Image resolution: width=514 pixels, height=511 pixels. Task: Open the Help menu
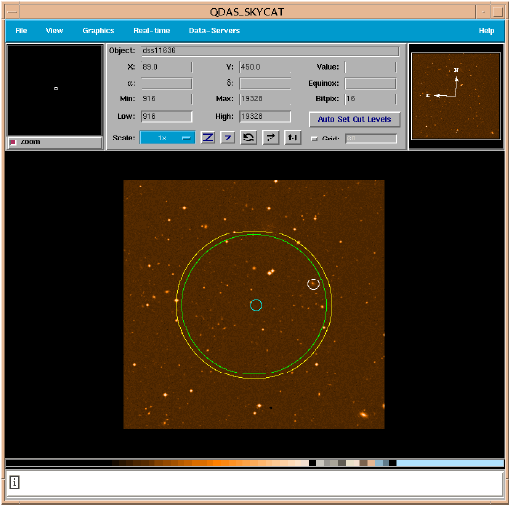tap(486, 31)
